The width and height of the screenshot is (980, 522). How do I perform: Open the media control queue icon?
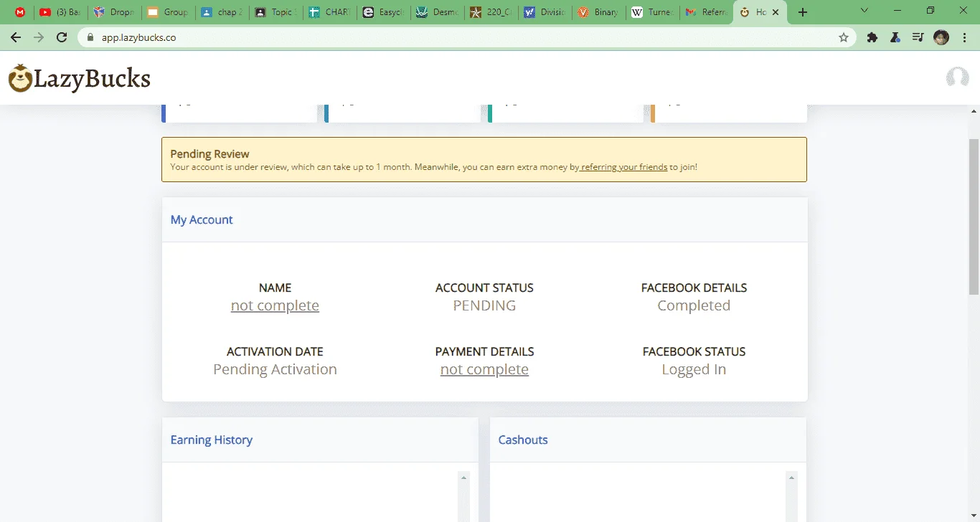(918, 37)
